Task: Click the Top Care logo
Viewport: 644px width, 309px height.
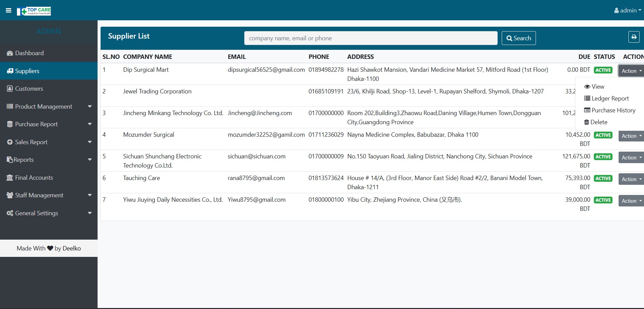Action: pyautogui.click(x=34, y=11)
